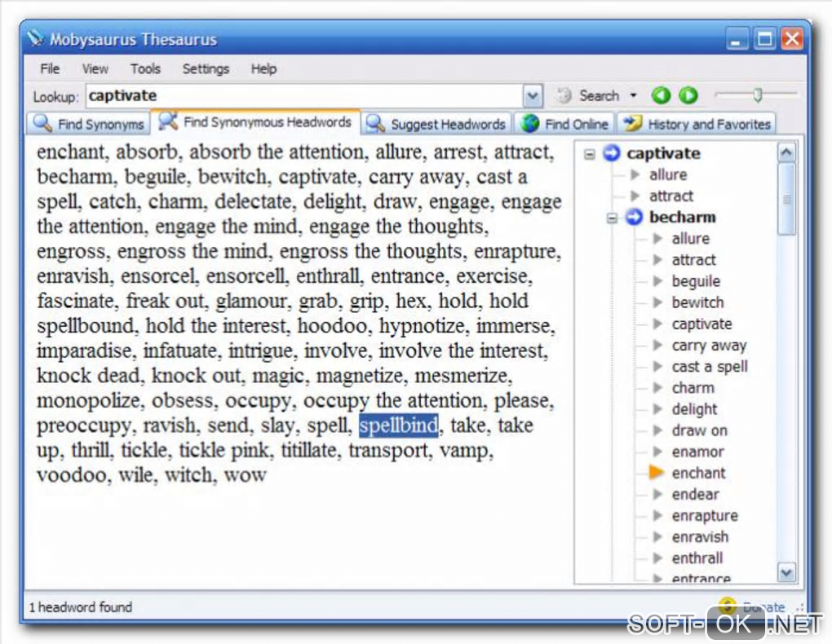Select attract under captivate in tree

671,196
